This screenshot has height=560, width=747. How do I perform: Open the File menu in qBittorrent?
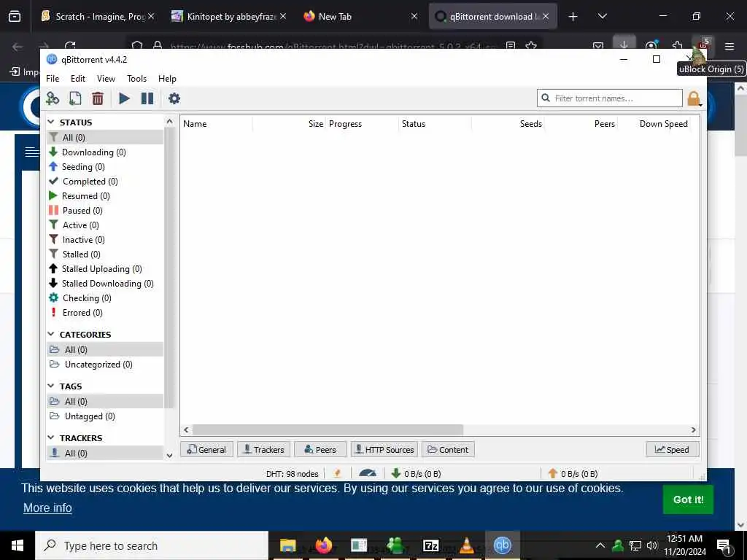53,79
